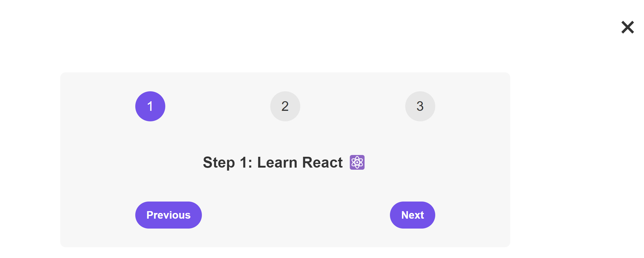Click the 'Step 1: Learn React' heading
This screenshot has width=644, height=258.
coord(273,162)
